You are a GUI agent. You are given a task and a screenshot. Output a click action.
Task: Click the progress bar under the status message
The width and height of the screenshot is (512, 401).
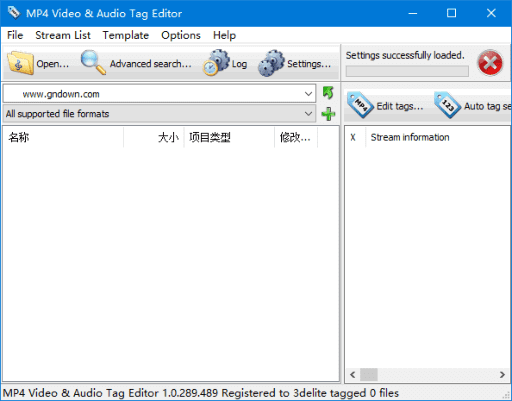coord(407,71)
